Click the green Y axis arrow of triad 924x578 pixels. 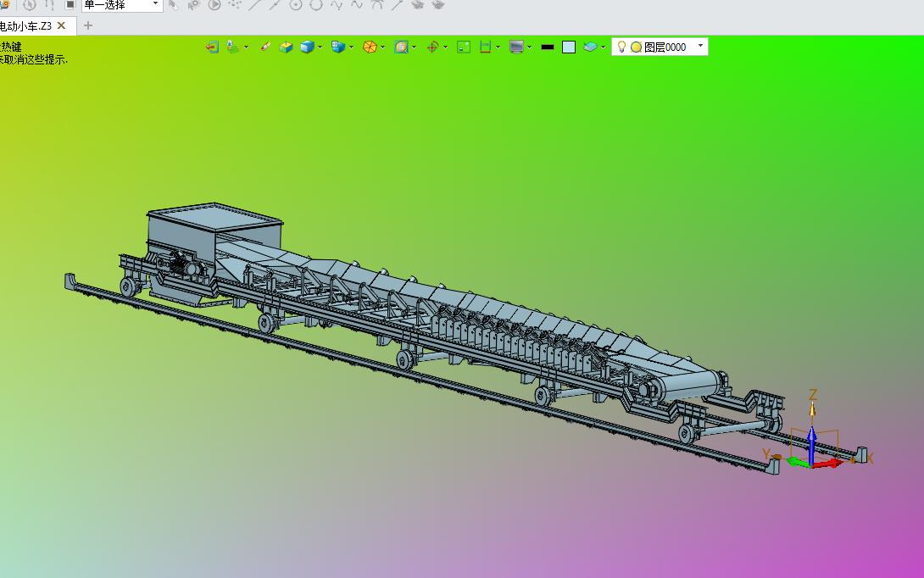(799, 462)
